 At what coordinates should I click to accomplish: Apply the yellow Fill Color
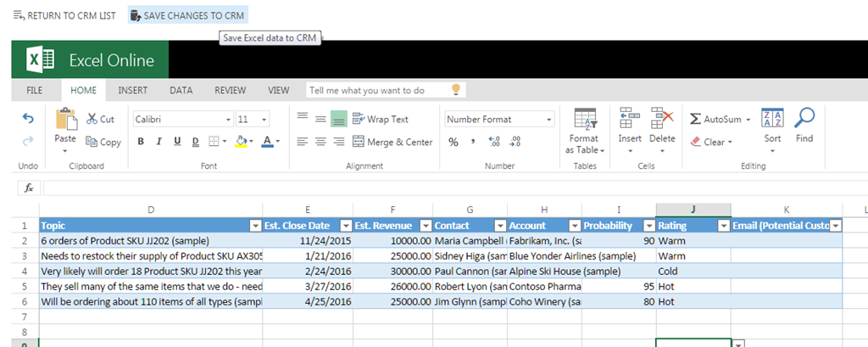click(241, 142)
